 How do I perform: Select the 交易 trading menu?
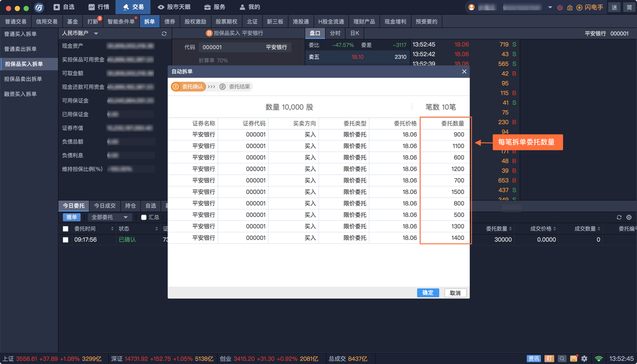pyautogui.click(x=133, y=7)
